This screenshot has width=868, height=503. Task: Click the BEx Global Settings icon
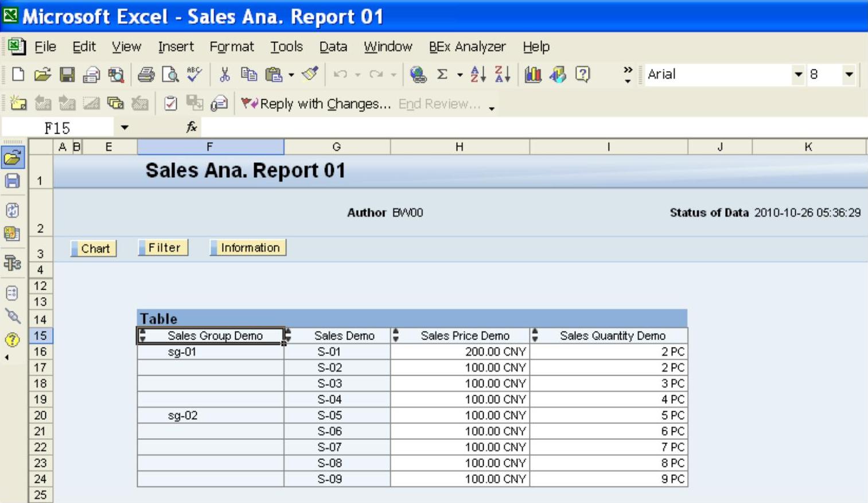13,293
